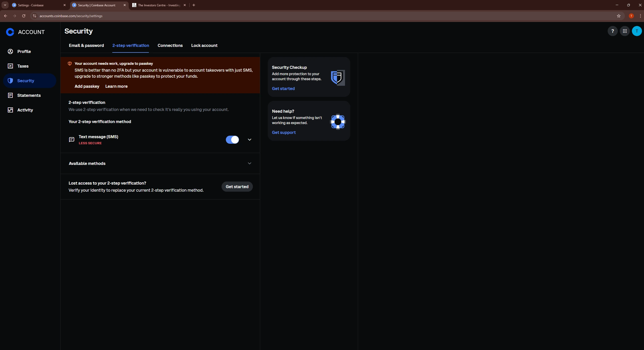Click the Chrome profile avatar in toolbar
Image resolution: width=644 pixels, height=350 pixels.
[x=631, y=16]
